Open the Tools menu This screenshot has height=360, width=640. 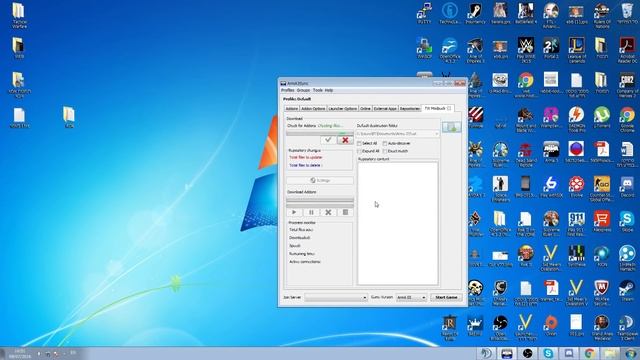(x=318, y=90)
